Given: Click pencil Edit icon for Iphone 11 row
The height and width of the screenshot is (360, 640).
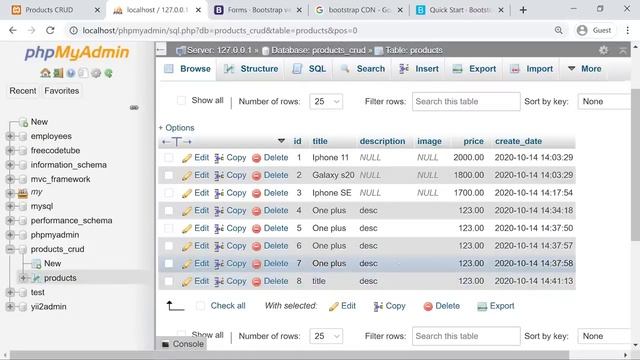Looking at the screenshot, I should click(187, 158).
